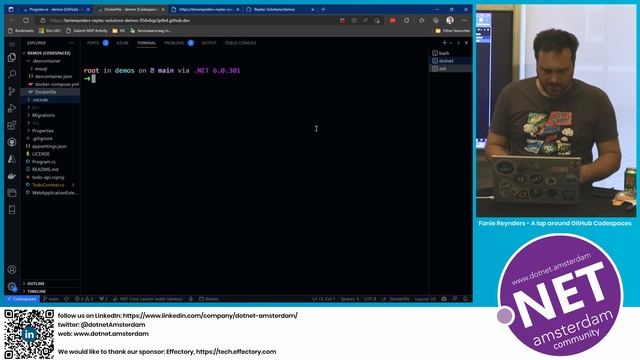The image size is (640, 360).
Task: Open a new browser tab
Action: pyautogui.click(x=323, y=9)
